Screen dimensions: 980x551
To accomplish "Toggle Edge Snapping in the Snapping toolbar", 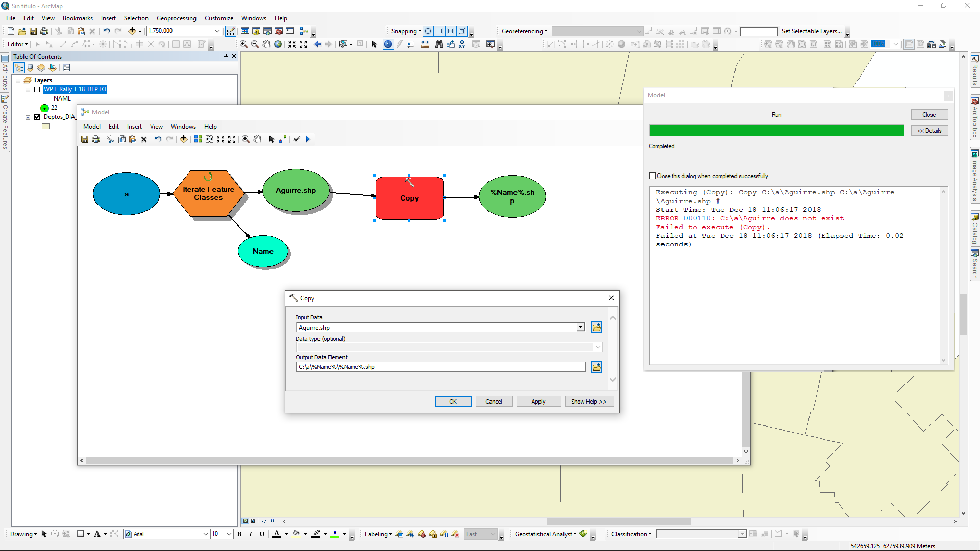I will 462,31.
